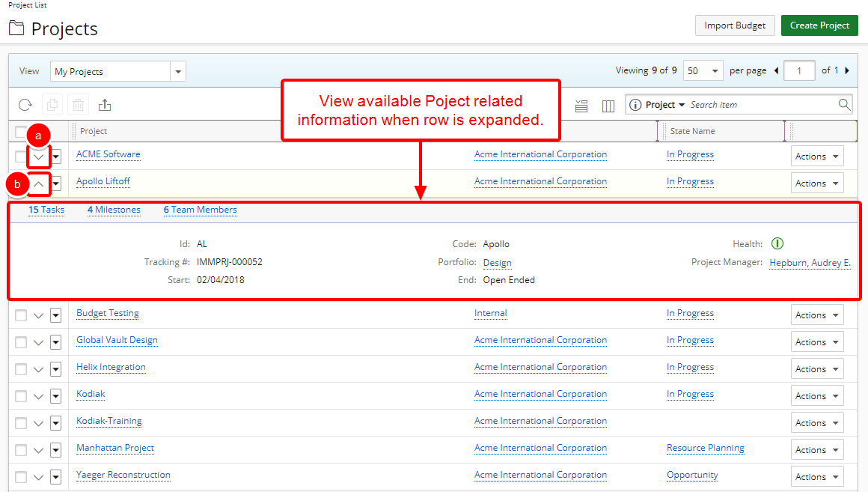This screenshot has height=492, width=868.
Task: Check the Budget Testing row checkbox
Action: (21, 315)
